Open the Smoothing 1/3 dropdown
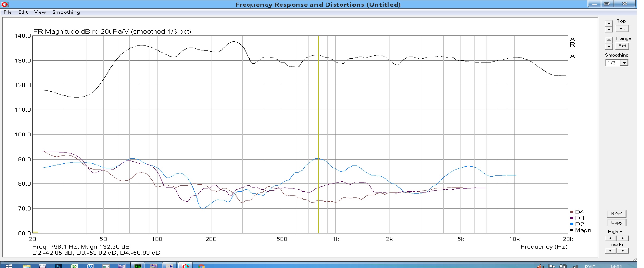This screenshot has width=644, height=268. (624, 63)
